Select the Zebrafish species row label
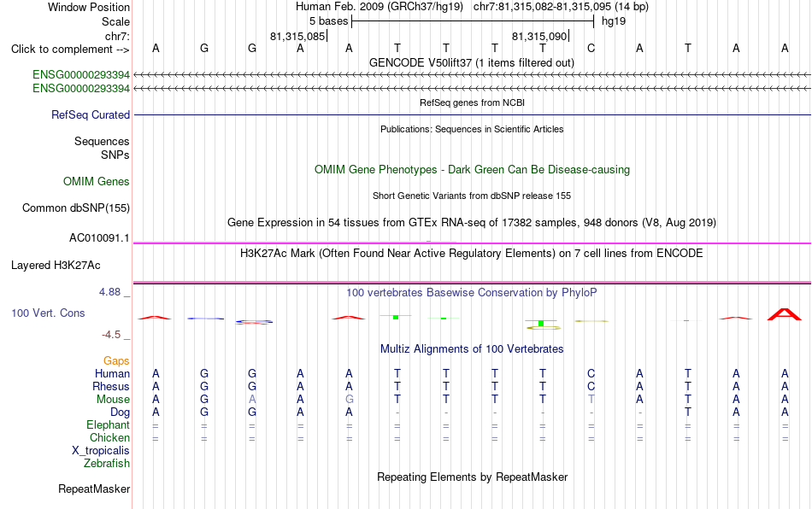812x509 pixels. click(107, 463)
